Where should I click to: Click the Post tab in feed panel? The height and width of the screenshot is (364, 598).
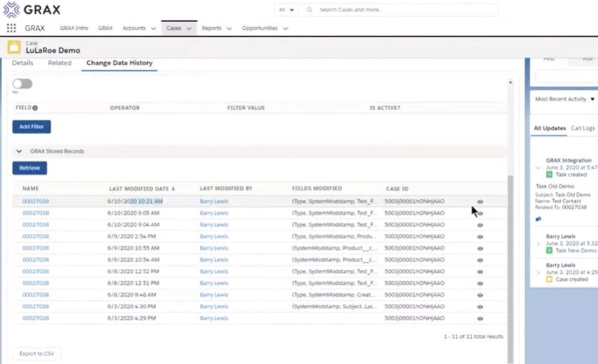click(x=549, y=59)
